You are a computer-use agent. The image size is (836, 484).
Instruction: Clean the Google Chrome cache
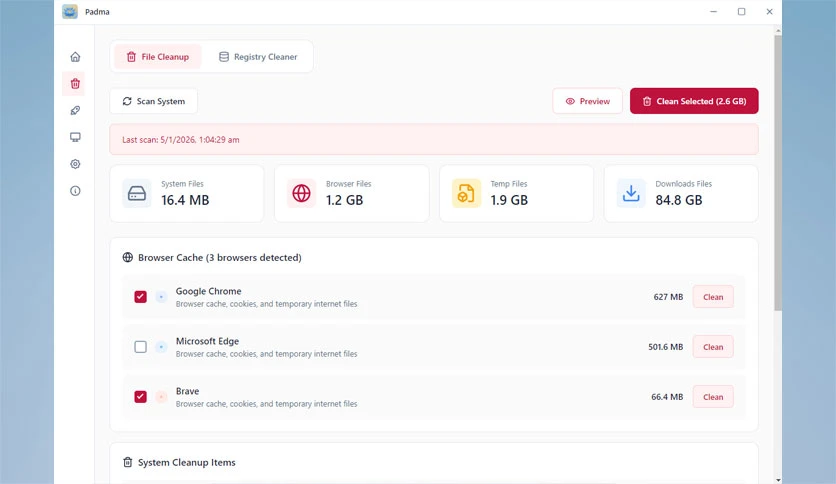pyautogui.click(x=713, y=297)
